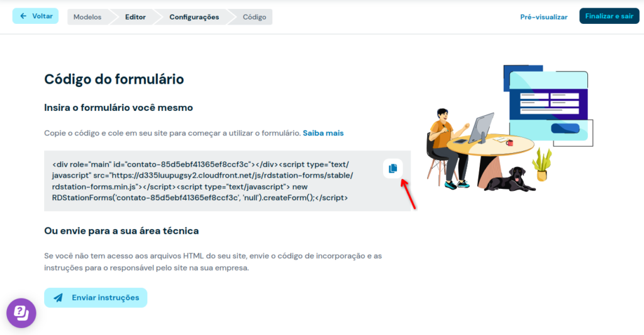This screenshot has height=335, width=644.
Task: Click the paper plane icon on Enviar instruções
Action: (58, 298)
